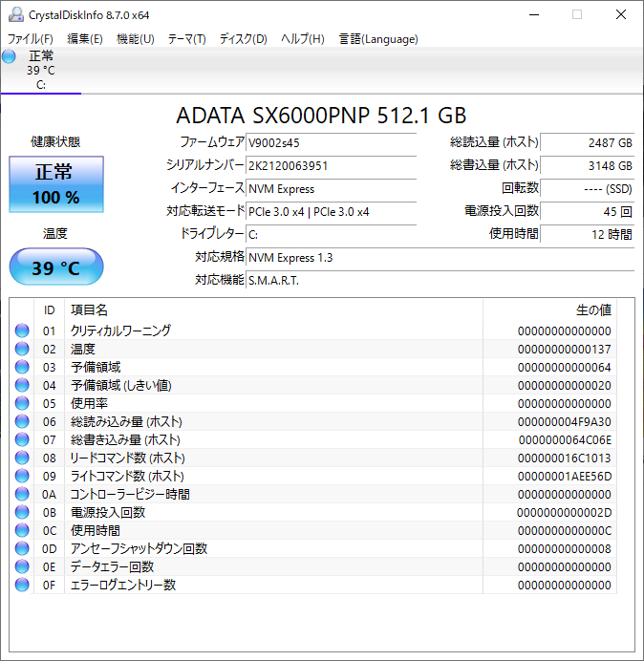Click raw value 0000000064C06E
The width and height of the screenshot is (644, 661).
[x=565, y=439]
